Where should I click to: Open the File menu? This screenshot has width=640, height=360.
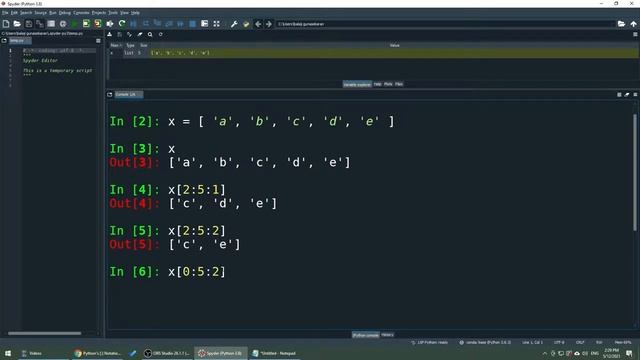(5, 13)
